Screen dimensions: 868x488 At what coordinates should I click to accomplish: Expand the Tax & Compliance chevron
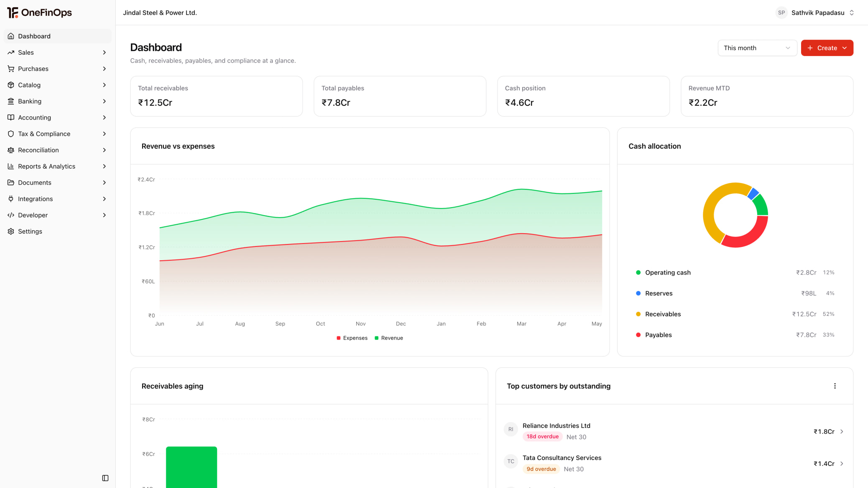pyautogui.click(x=105, y=134)
